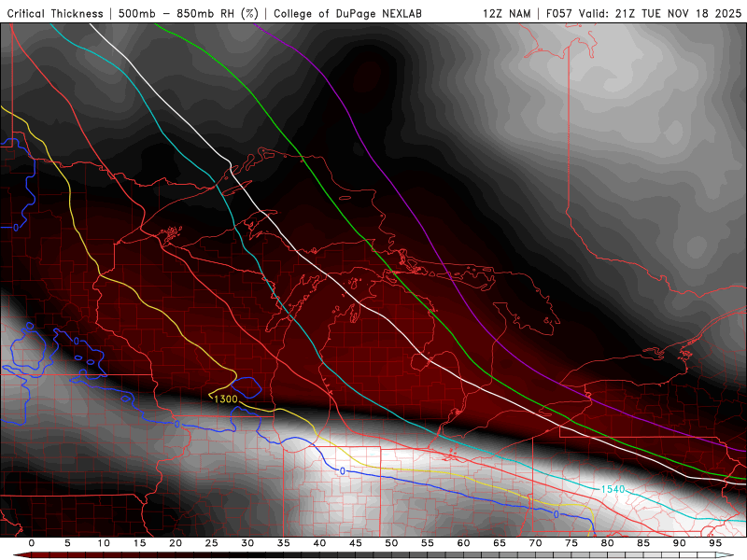Click the cyan "1540" contour label

(x=613, y=489)
